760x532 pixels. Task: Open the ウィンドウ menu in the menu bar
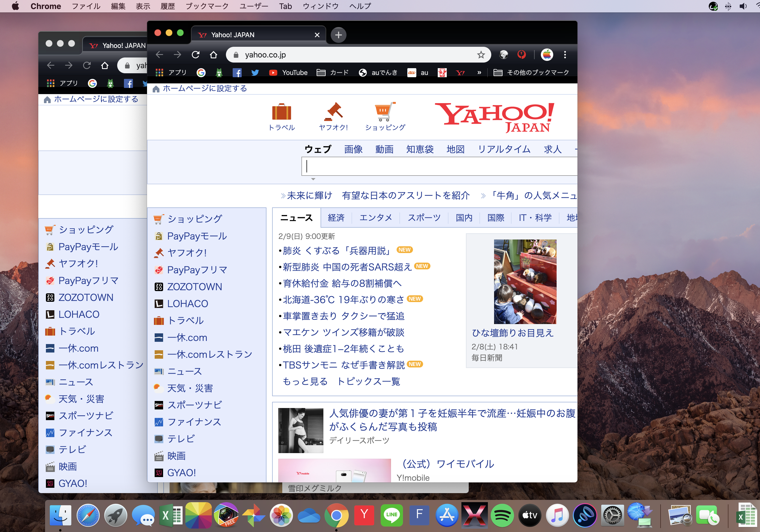point(320,6)
